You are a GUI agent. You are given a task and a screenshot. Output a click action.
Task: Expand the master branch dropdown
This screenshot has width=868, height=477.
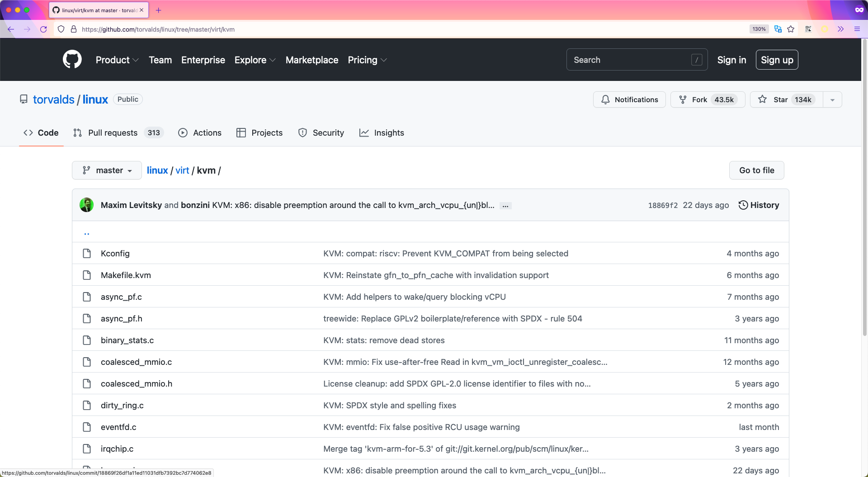pyautogui.click(x=107, y=170)
